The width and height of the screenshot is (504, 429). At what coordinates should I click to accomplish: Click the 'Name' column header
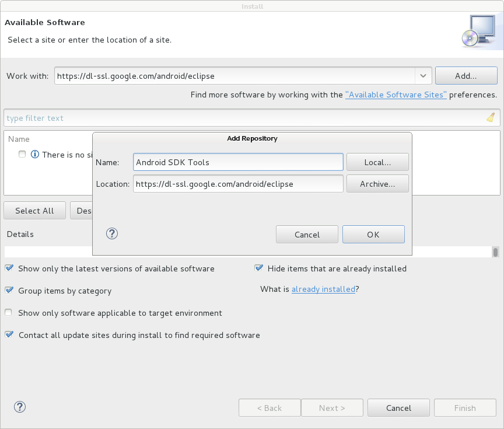tap(19, 139)
